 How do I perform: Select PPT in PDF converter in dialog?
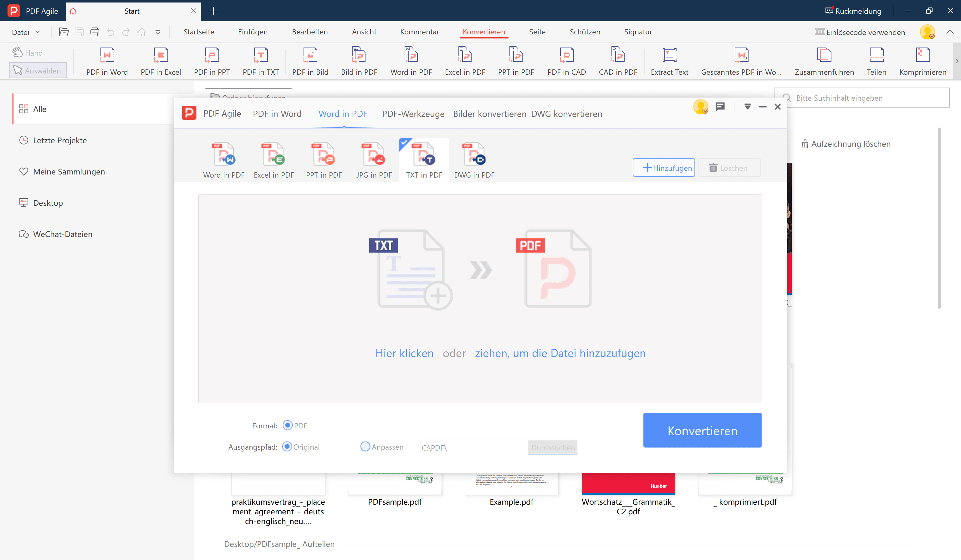tap(324, 160)
